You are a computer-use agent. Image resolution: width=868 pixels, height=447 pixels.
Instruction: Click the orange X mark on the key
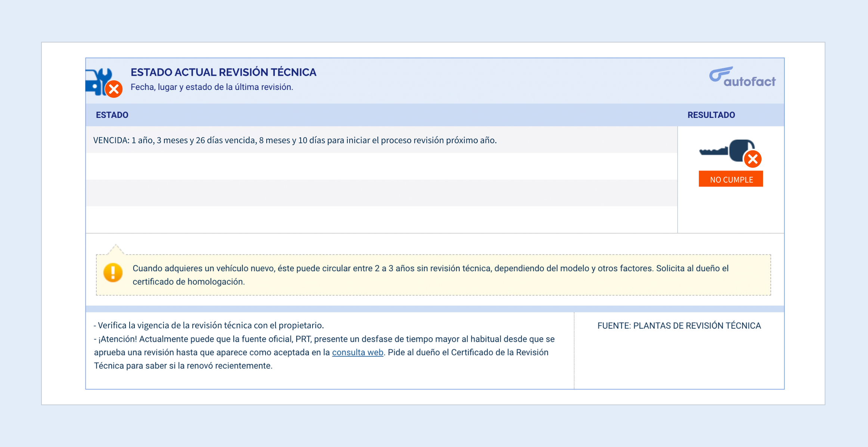pyautogui.click(x=752, y=159)
